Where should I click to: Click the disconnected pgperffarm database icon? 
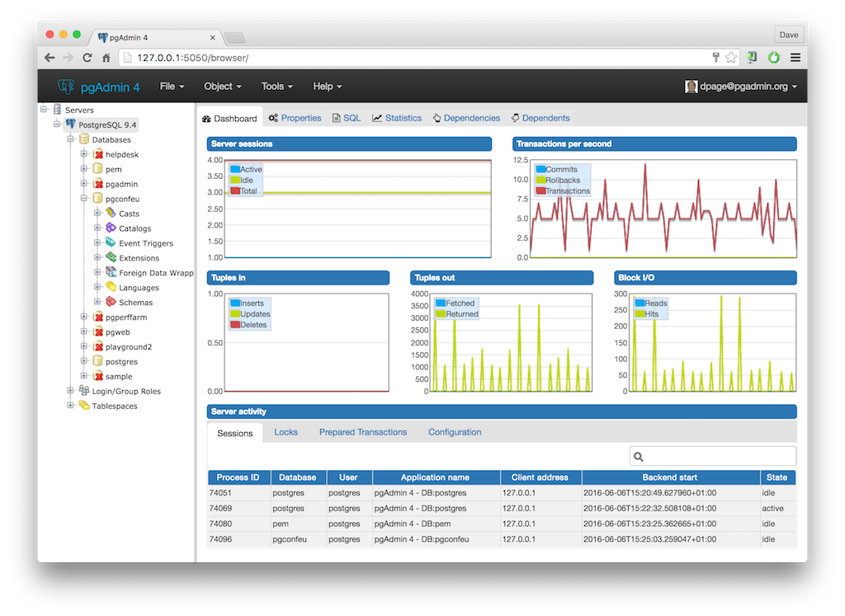click(x=97, y=317)
